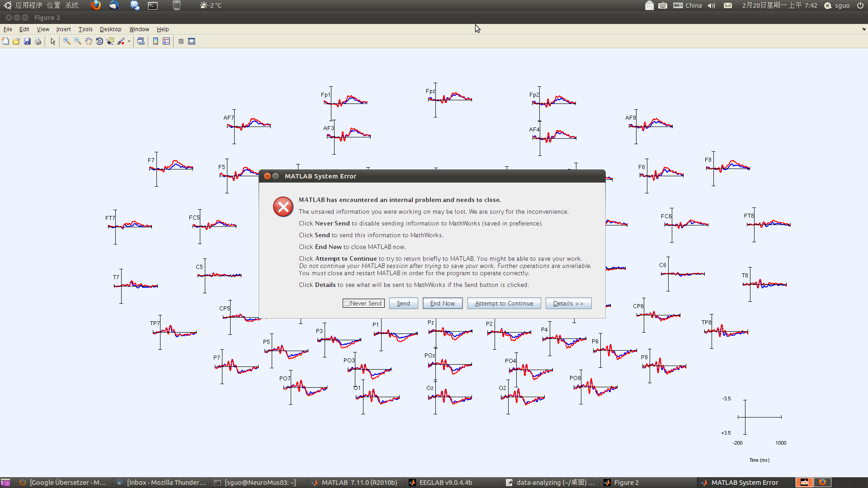
Task: Open the Tools menu
Action: click(x=85, y=29)
